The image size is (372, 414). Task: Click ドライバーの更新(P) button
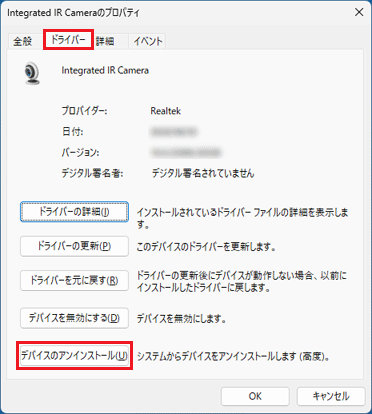pos(74,246)
